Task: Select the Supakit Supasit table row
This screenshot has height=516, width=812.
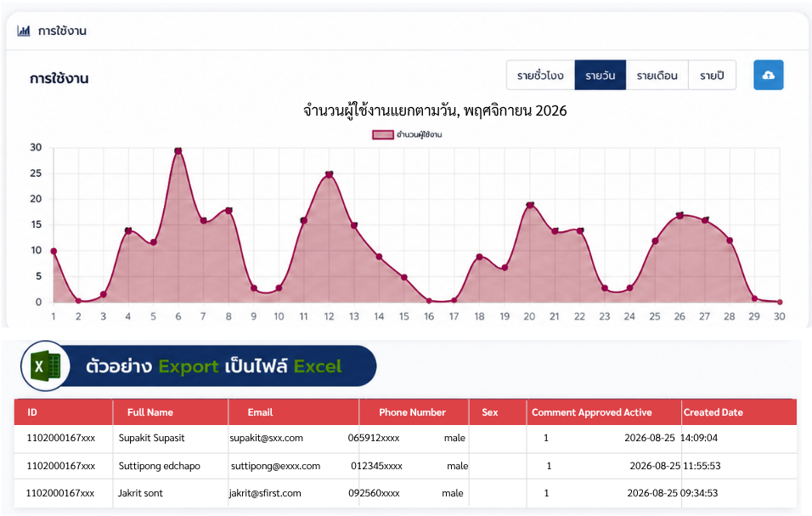Action: pos(405,439)
